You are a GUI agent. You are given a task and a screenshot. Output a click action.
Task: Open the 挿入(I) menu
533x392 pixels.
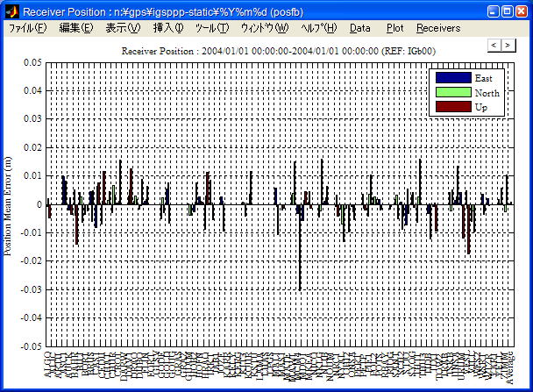(x=168, y=28)
